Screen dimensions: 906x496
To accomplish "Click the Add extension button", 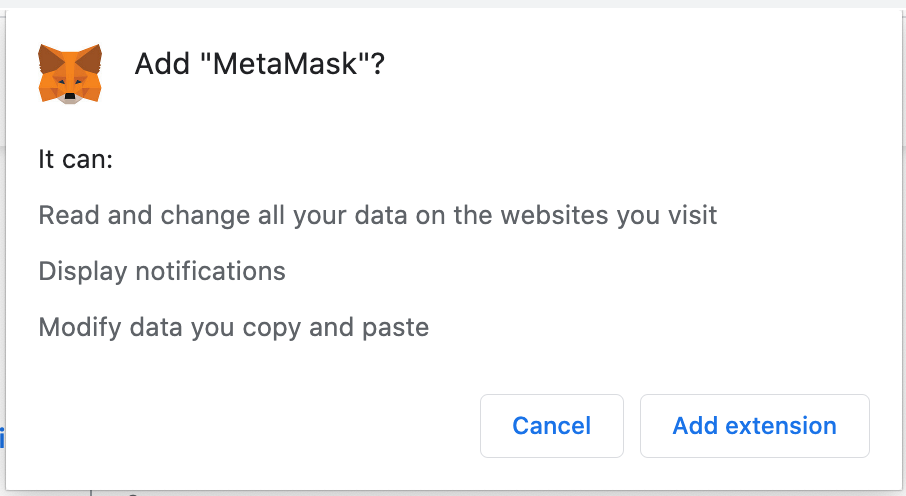I will coord(754,426).
